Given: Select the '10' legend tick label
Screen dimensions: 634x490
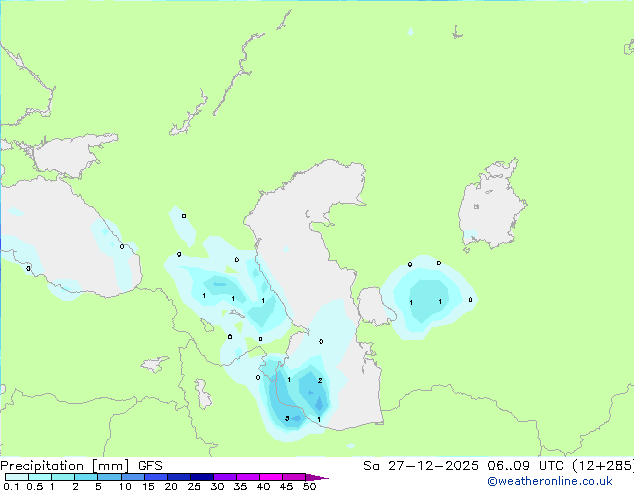Looking at the screenshot, I should pyautogui.click(x=125, y=486).
